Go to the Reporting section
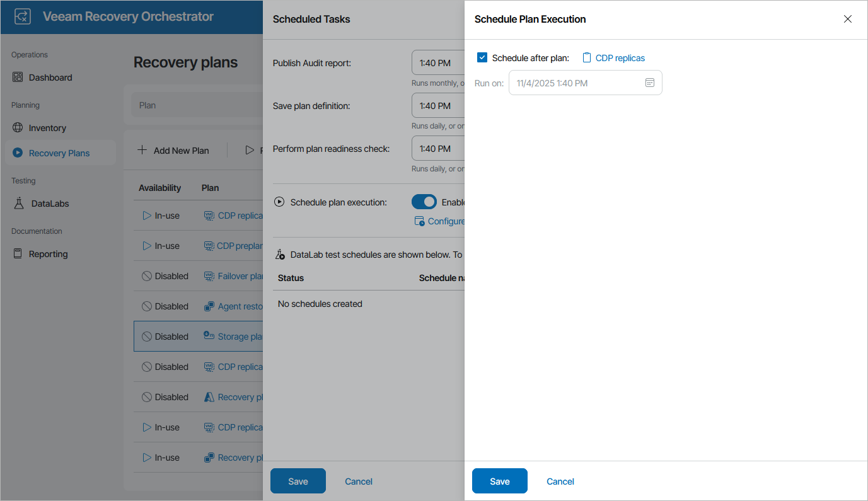This screenshot has height=501, width=868. coord(48,254)
